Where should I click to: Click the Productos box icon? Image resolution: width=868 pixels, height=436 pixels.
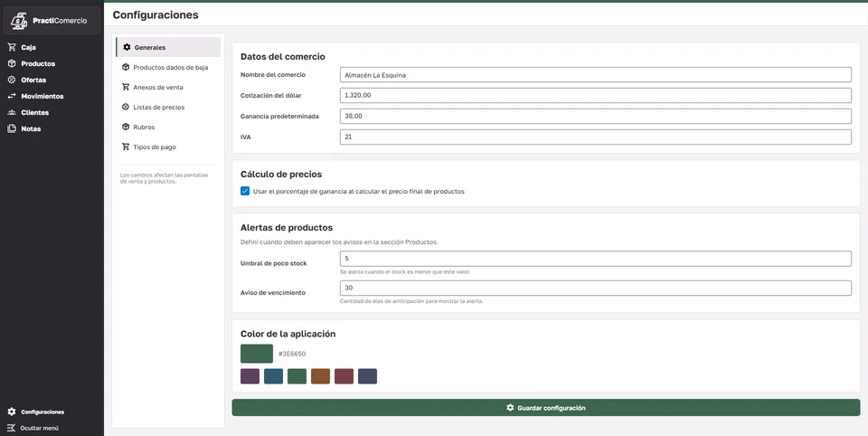click(12, 63)
